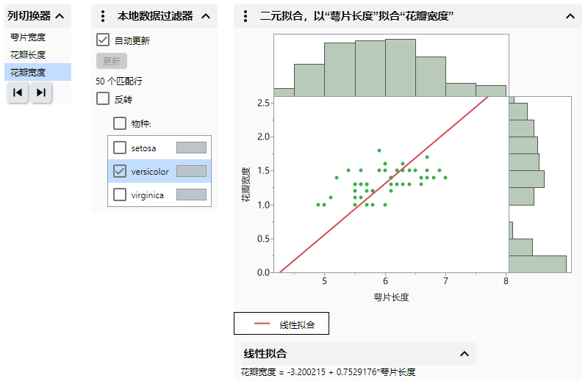Toggle the auto-update (自动更新) checkbox
588x381 pixels.
[x=104, y=40]
